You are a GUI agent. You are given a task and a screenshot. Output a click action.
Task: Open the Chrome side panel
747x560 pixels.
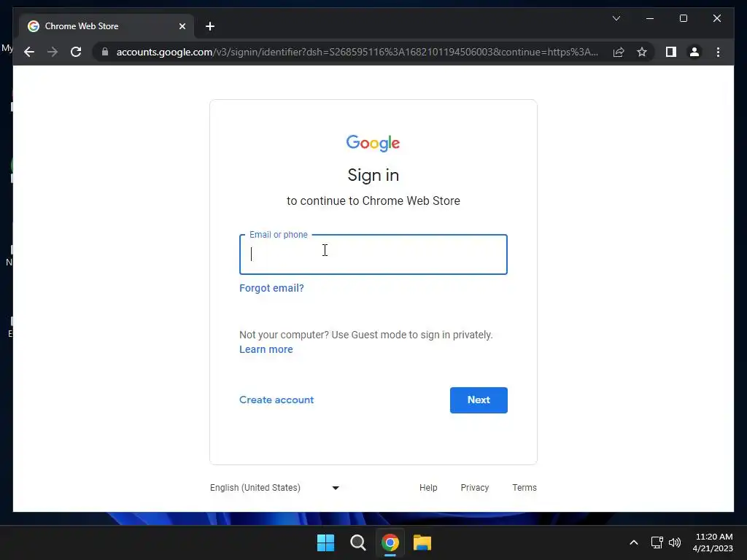click(x=671, y=52)
